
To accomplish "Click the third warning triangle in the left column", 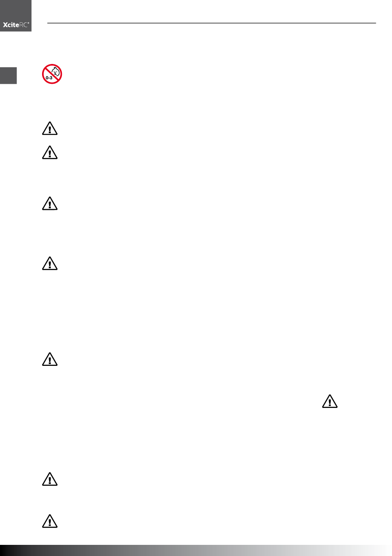I will [50, 204].
